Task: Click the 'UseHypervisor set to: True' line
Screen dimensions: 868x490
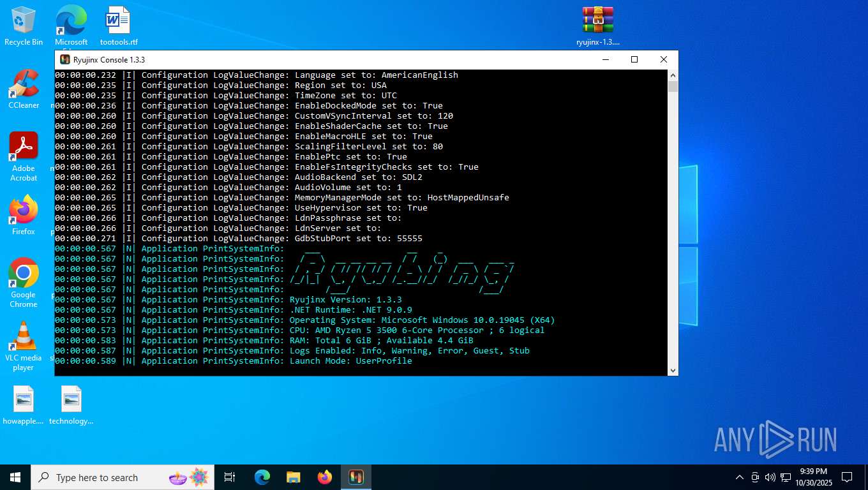Action: [x=241, y=208]
